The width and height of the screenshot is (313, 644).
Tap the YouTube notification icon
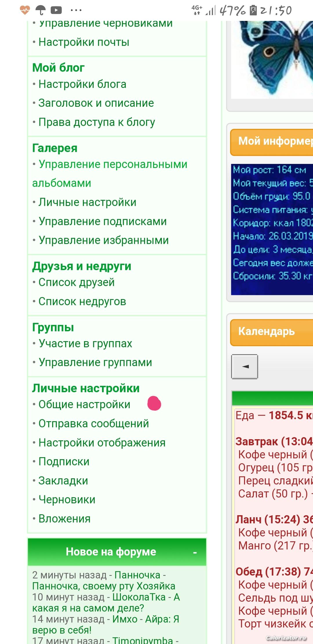[x=56, y=10]
